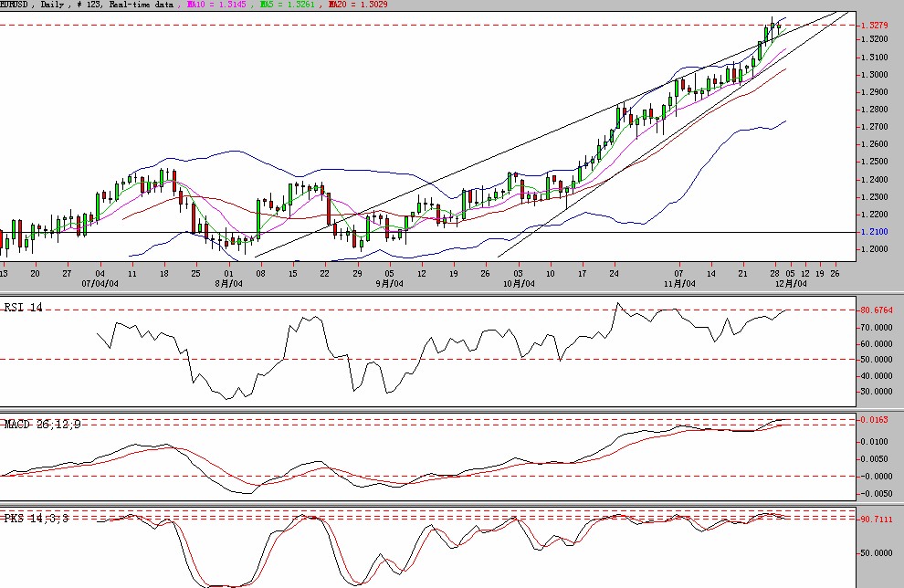Image resolution: width=904 pixels, height=588 pixels.
Task: Click the MACD 26,12,9 indicator label
Action: (42, 425)
